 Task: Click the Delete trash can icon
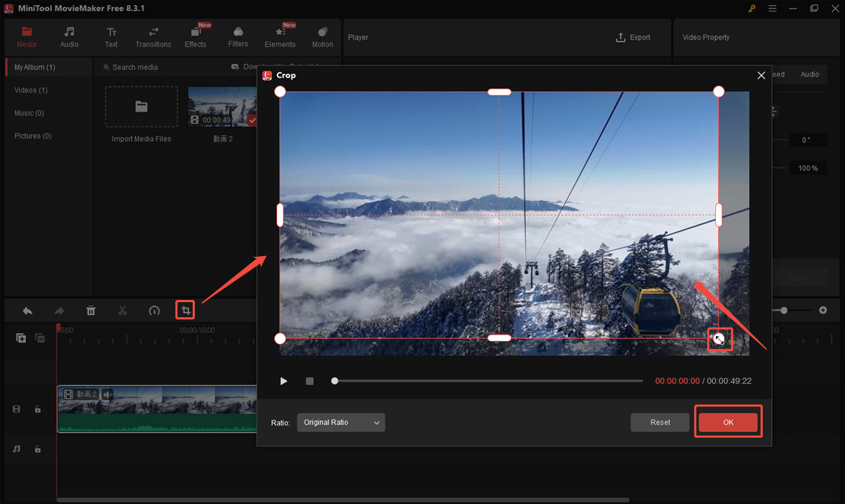(x=91, y=311)
